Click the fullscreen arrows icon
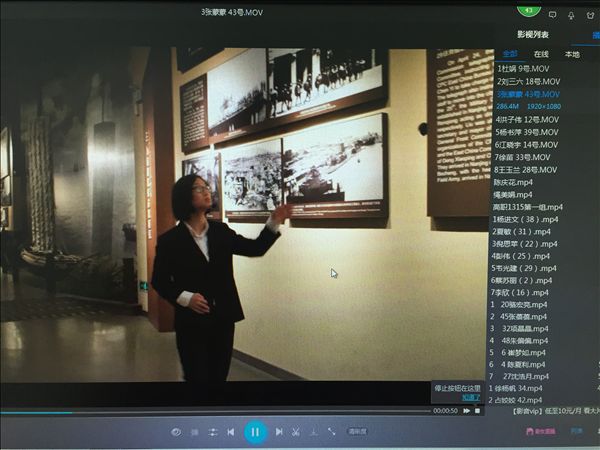This screenshot has width=600, height=450. click(x=331, y=432)
